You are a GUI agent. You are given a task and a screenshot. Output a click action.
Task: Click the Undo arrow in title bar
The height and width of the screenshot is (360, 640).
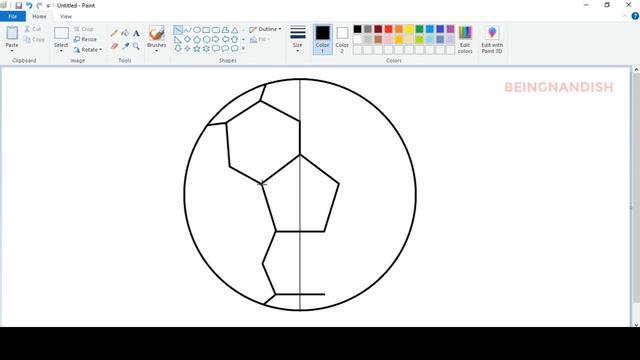tap(29, 5)
